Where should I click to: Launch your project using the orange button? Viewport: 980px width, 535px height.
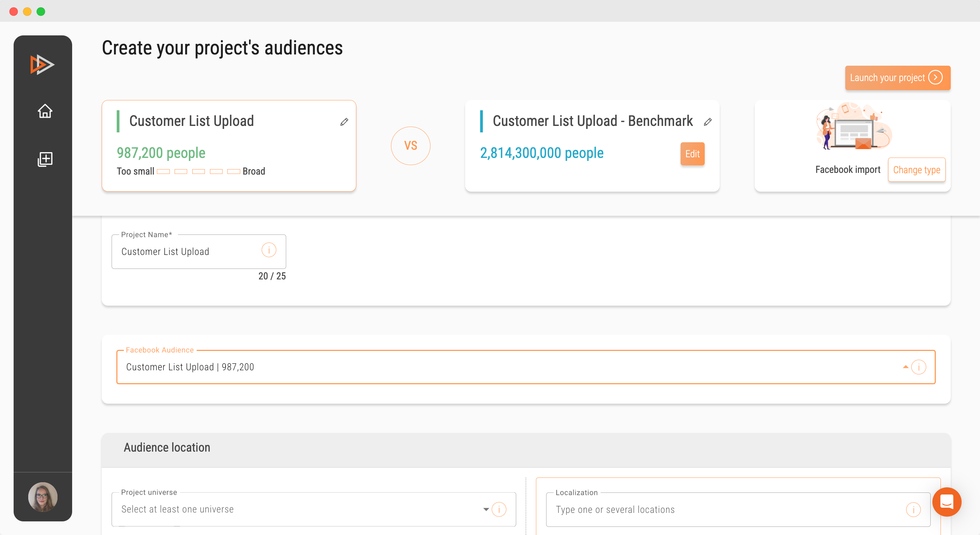coord(898,77)
